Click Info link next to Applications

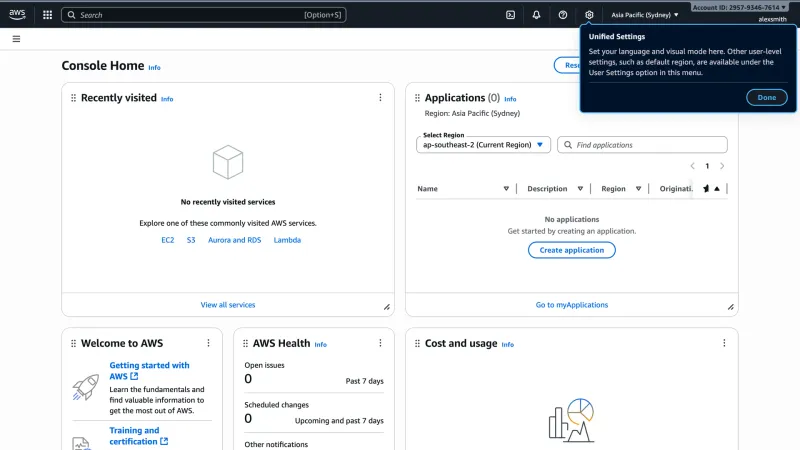coord(510,99)
